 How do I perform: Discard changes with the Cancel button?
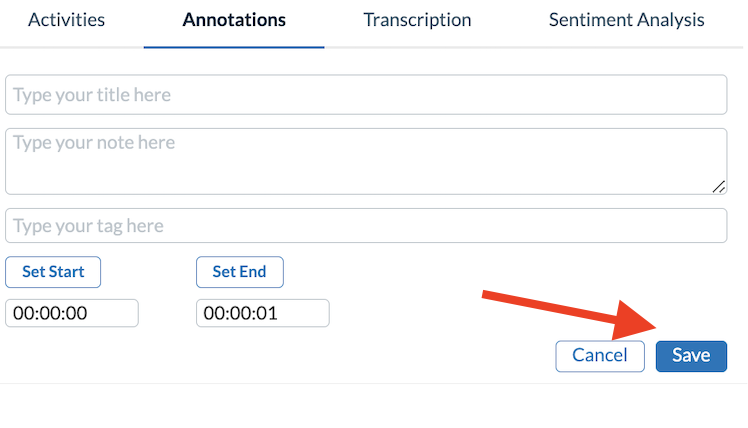tap(600, 355)
